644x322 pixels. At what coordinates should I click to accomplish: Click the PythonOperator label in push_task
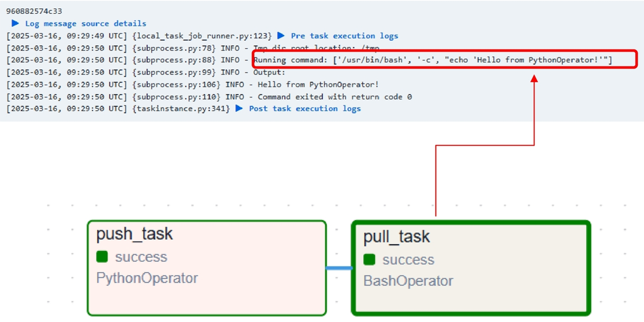(147, 279)
